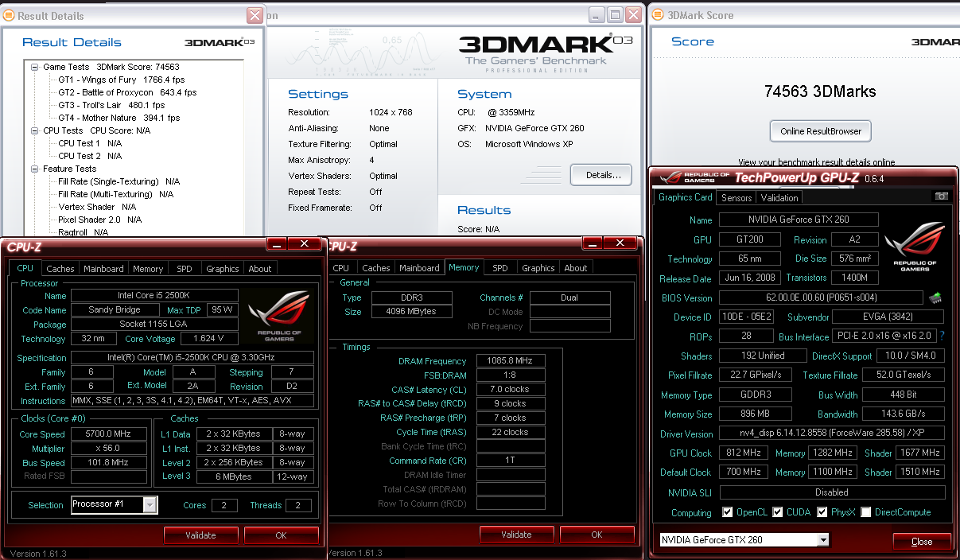This screenshot has width=960, height=560.
Task: Select GT2 - Battle of Proxycon row
Action: click(127, 92)
